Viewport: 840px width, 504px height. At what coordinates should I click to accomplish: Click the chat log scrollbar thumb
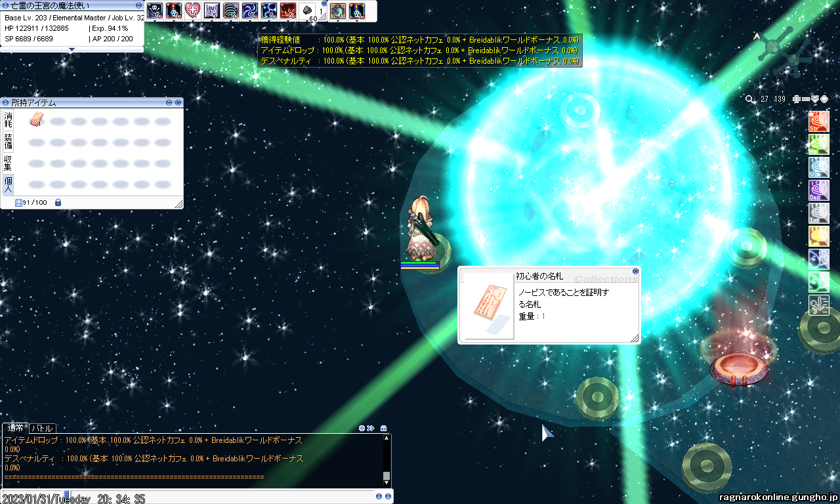pos(387,476)
